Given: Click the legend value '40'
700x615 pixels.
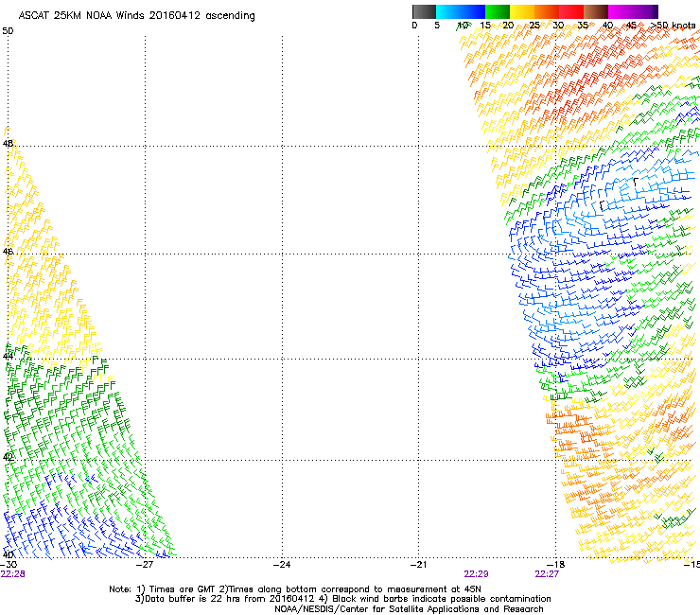Looking at the screenshot, I should (x=607, y=26).
